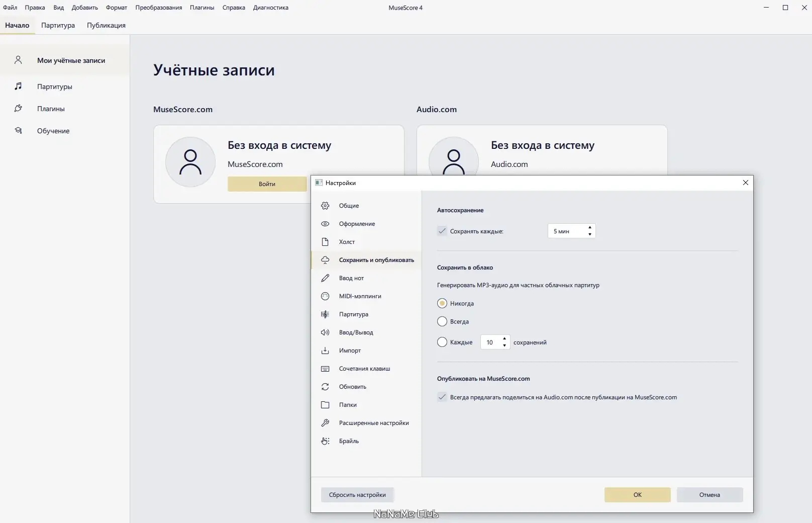Screen dimensions: 812x523
Task: Switch to the Публикация tab
Action: tap(106, 25)
